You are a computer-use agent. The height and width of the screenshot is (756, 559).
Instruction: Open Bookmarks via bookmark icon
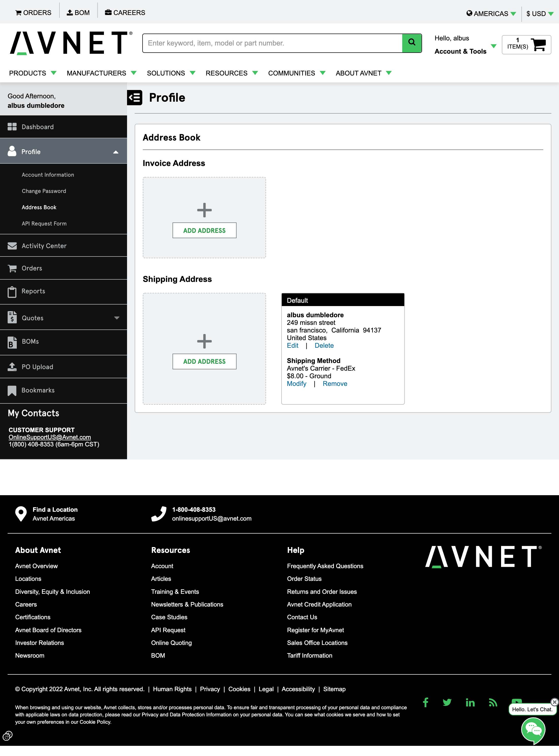point(12,390)
